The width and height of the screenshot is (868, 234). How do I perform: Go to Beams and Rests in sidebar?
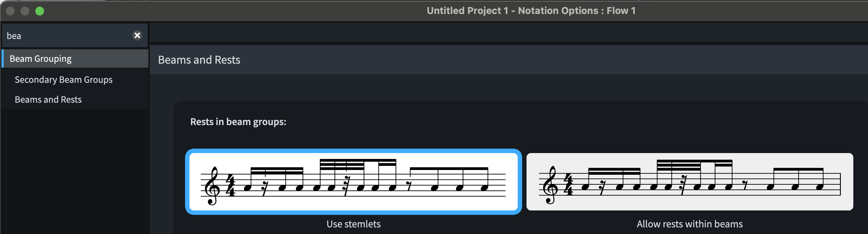click(48, 100)
